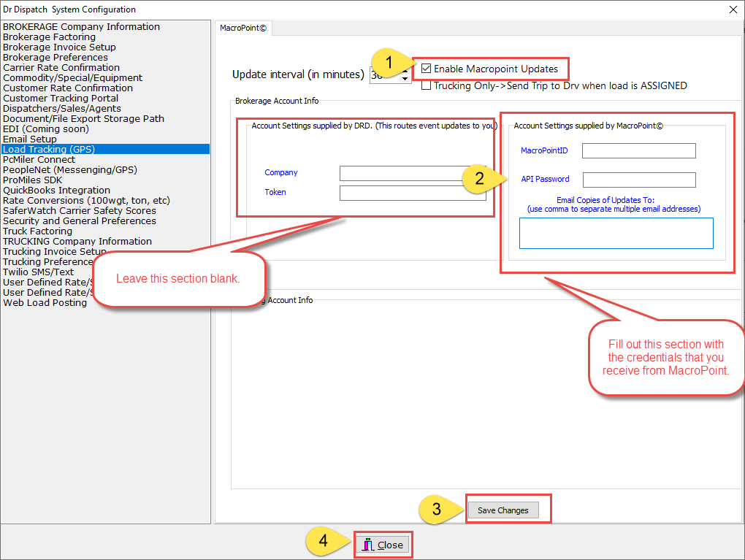
Task: Open ProMiles SDK settings
Action: coord(32,180)
